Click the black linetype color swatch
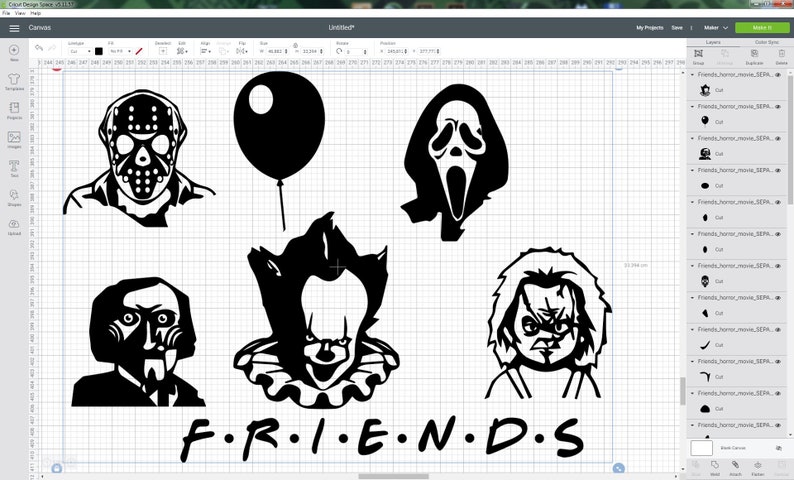The height and width of the screenshot is (480, 794). click(x=99, y=51)
